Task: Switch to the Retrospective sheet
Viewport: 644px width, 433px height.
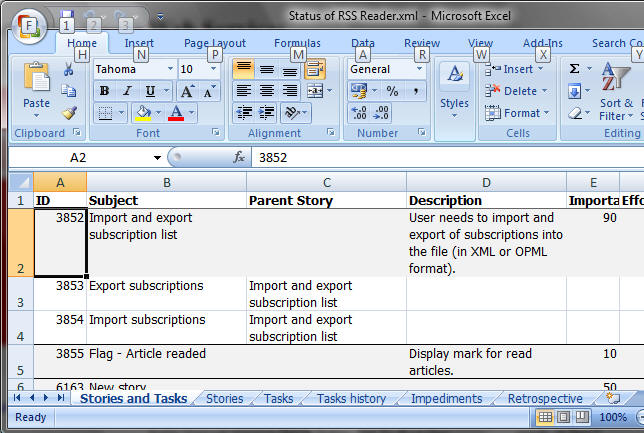Action: point(545,398)
